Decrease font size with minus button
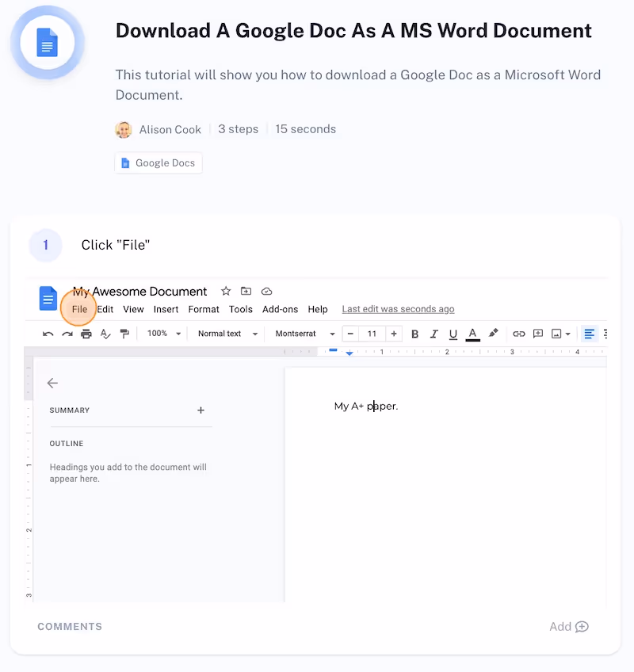Image resolution: width=634 pixels, height=672 pixels. (x=350, y=334)
